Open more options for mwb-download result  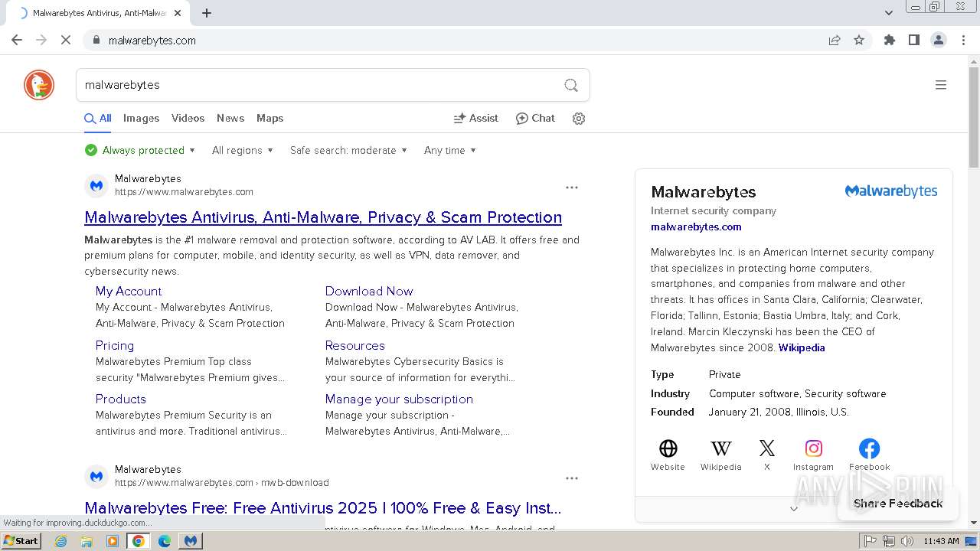572,478
